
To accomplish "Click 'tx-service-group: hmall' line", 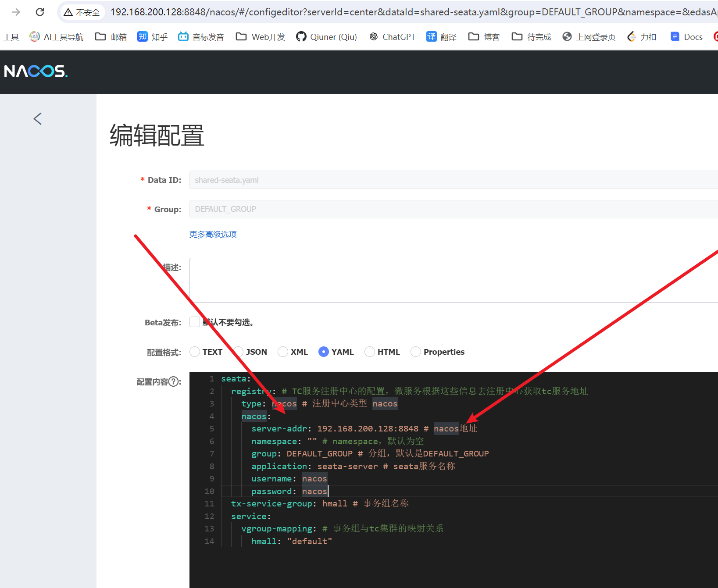I will [x=289, y=503].
